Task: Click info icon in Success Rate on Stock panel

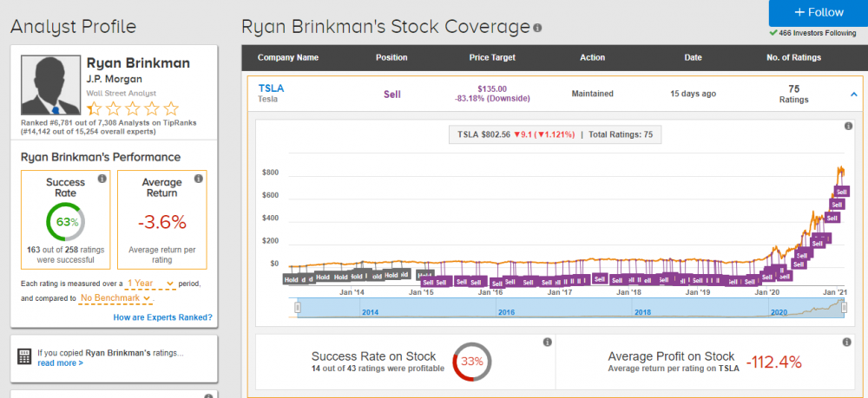Action: [547, 343]
